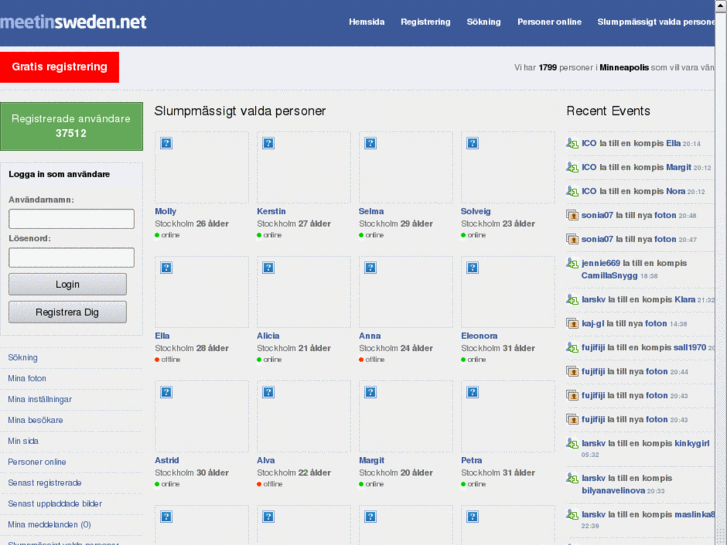Click CamillaSnygg link in Recent Events
This screenshot has width=727, height=545.
[x=610, y=276]
